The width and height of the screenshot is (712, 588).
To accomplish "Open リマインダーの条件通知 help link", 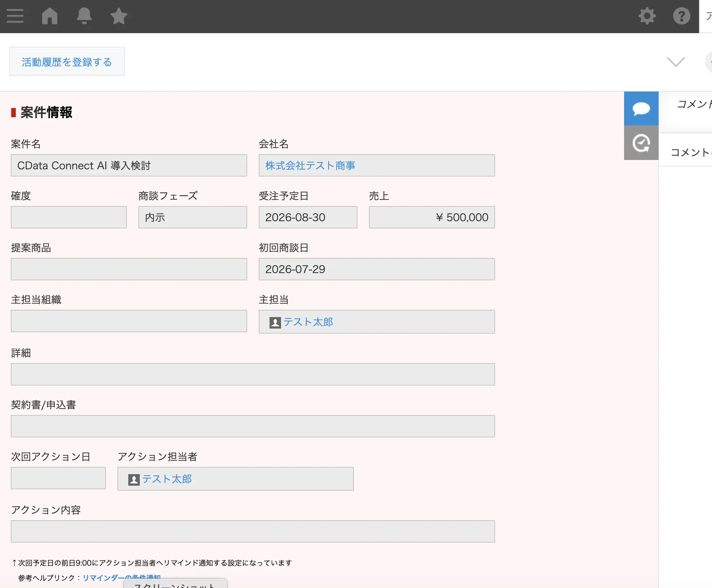I will coord(122,578).
